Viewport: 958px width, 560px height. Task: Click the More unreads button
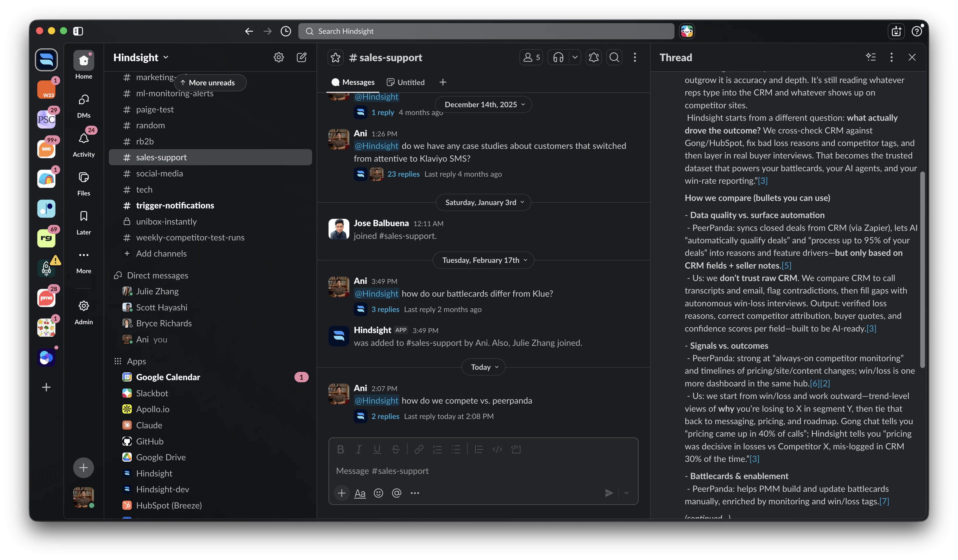click(210, 82)
